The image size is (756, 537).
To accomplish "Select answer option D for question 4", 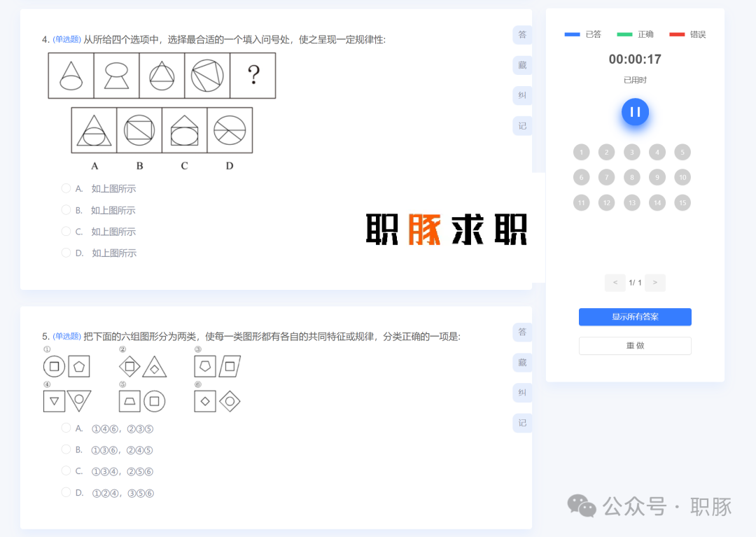I will point(65,253).
